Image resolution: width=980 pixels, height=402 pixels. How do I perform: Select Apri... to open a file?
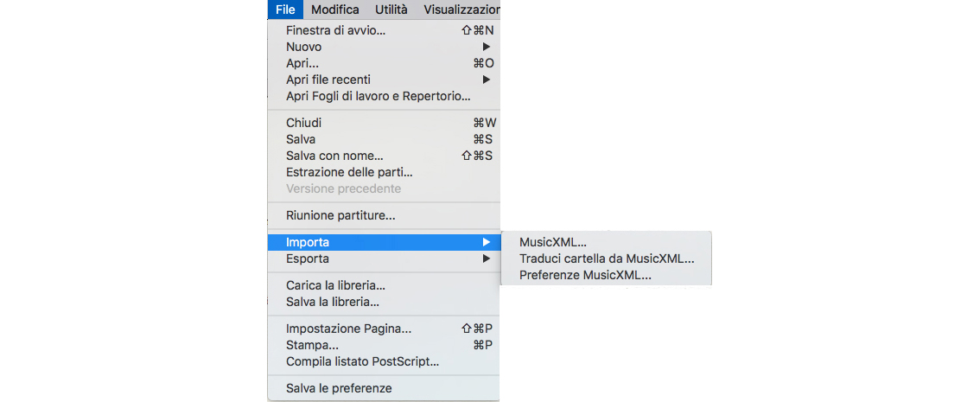pyautogui.click(x=302, y=63)
